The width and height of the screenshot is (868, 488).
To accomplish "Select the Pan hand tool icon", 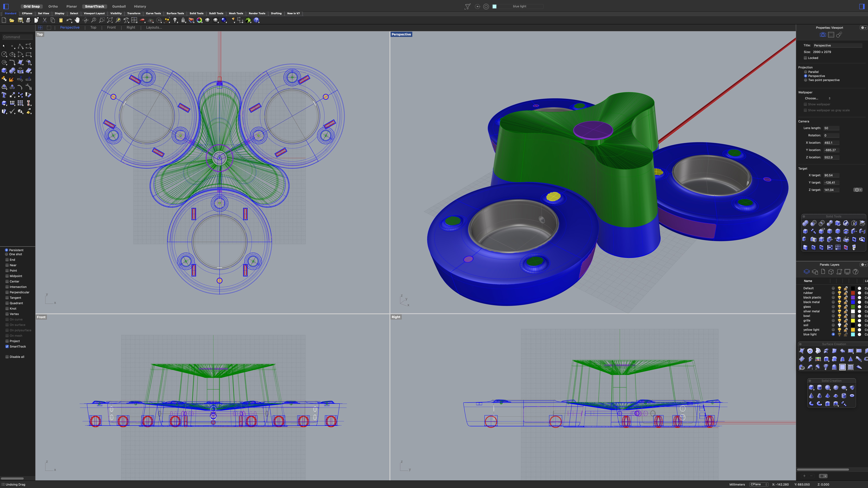I will tap(77, 20).
